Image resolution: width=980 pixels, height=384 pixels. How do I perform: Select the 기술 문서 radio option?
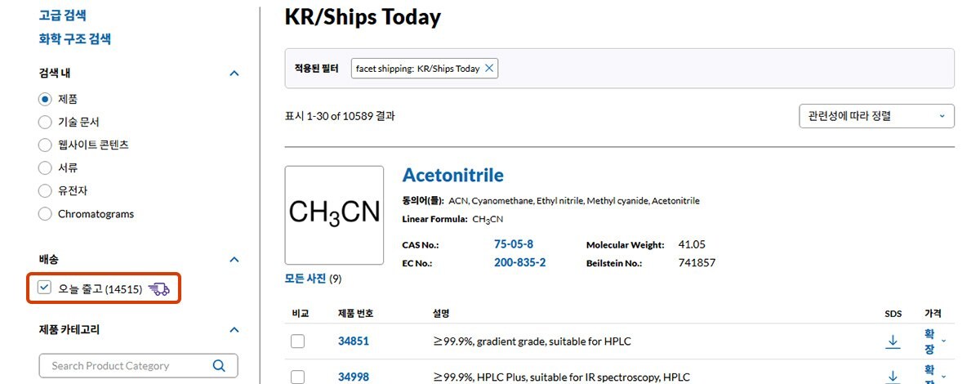[x=45, y=122]
